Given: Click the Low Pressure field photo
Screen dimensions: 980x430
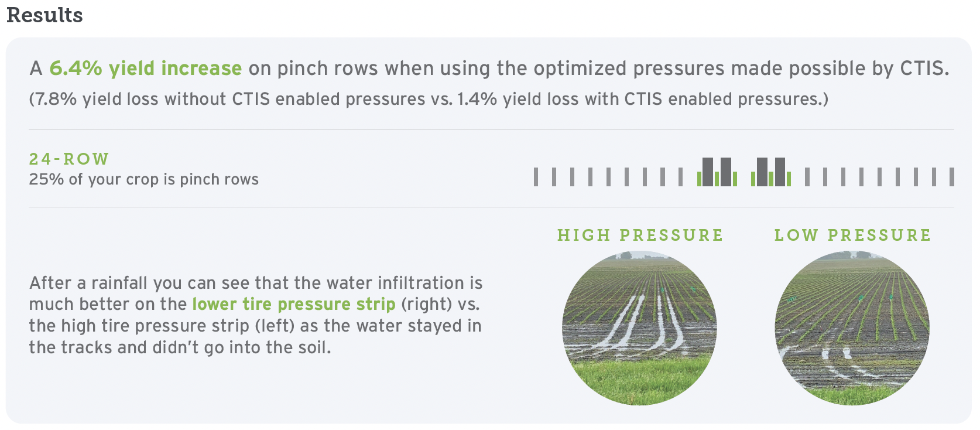Looking at the screenshot, I should point(852,328).
